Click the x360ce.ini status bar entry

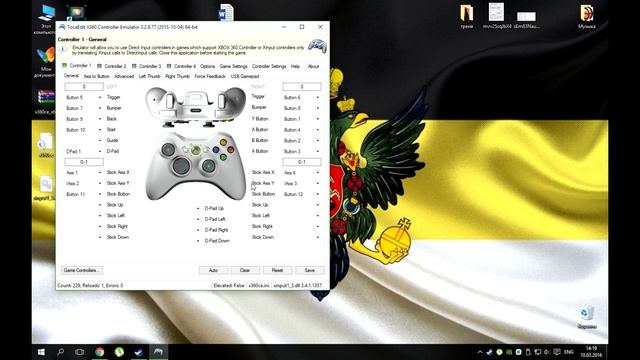pos(259,286)
